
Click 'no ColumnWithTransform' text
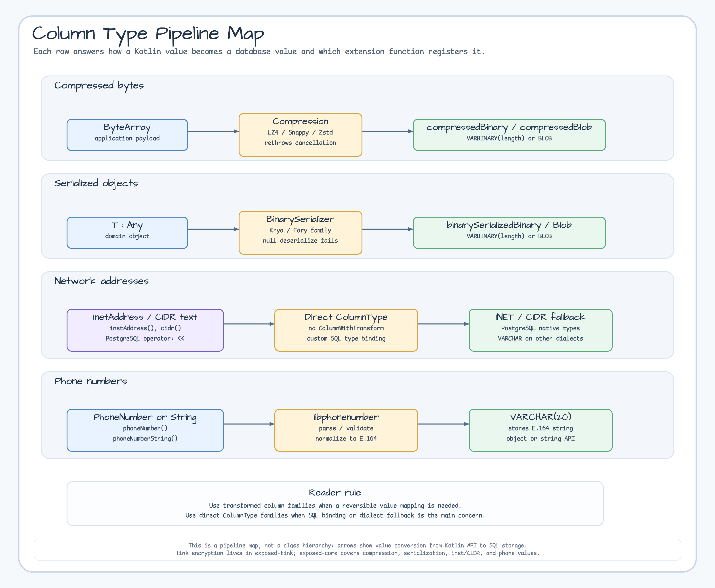[x=346, y=328]
